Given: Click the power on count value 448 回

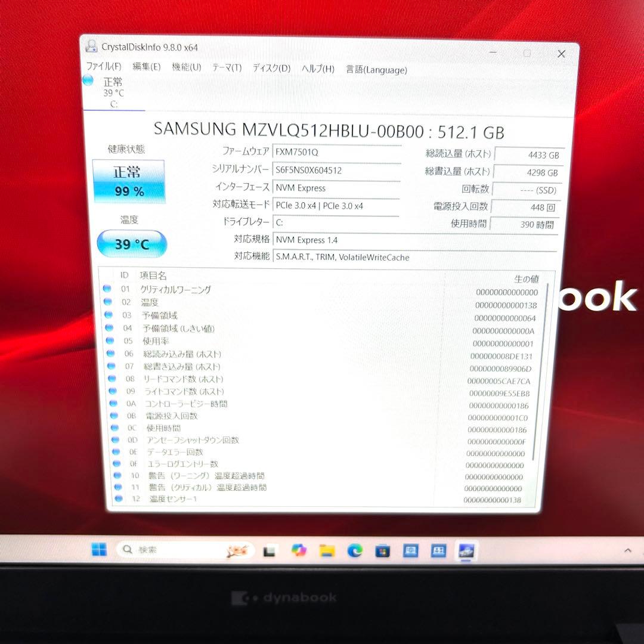Looking at the screenshot, I should 525,207.
